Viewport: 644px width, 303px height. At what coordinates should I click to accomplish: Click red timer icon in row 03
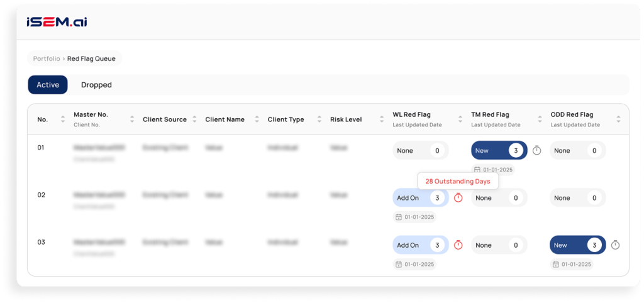pos(458,245)
